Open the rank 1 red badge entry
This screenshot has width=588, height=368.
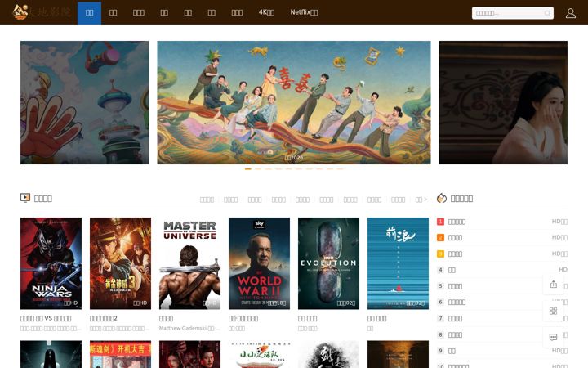click(x=502, y=222)
